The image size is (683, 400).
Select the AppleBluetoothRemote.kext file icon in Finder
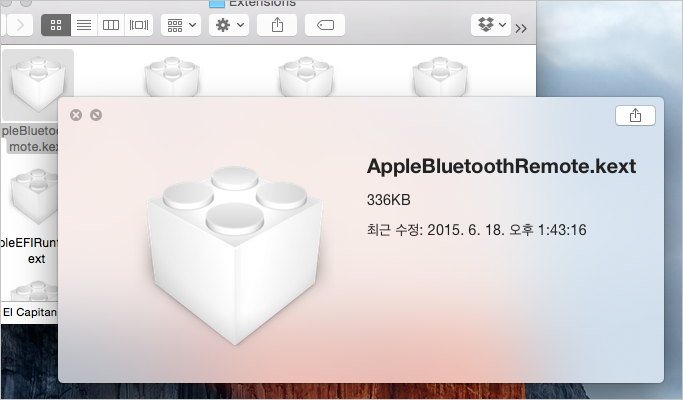tap(38, 85)
